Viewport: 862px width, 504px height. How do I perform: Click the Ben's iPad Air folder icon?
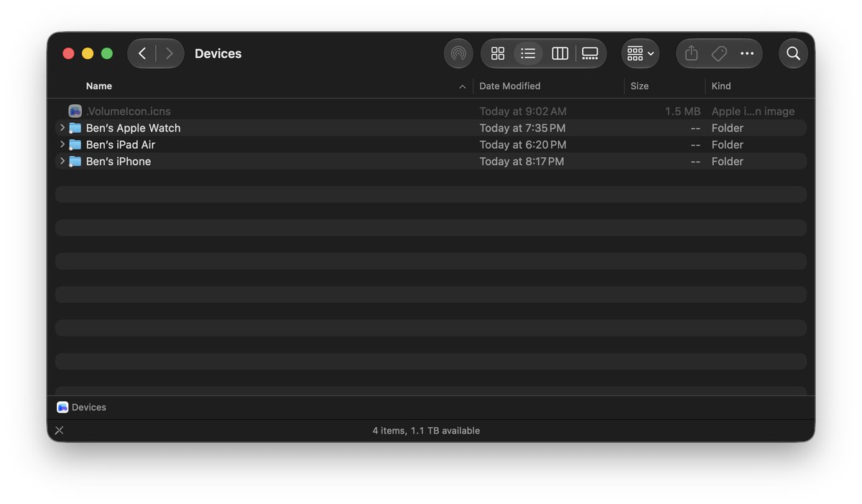75,144
